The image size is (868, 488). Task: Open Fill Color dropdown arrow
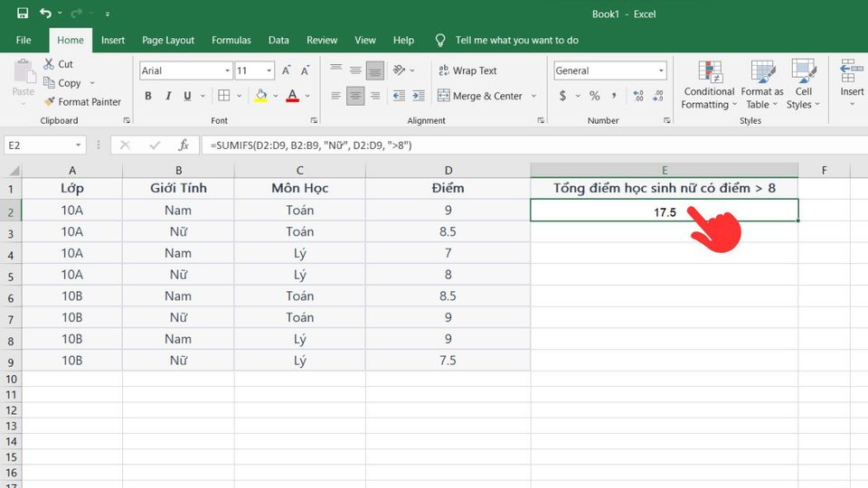point(275,96)
